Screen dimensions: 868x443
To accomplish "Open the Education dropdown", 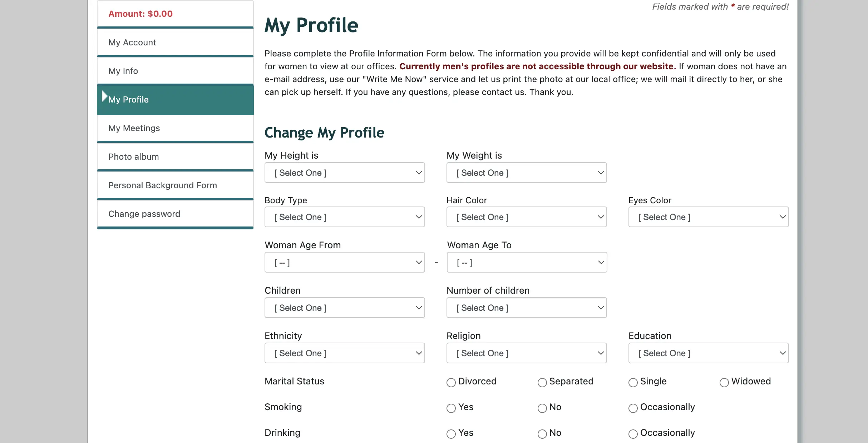I will (708, 353).
